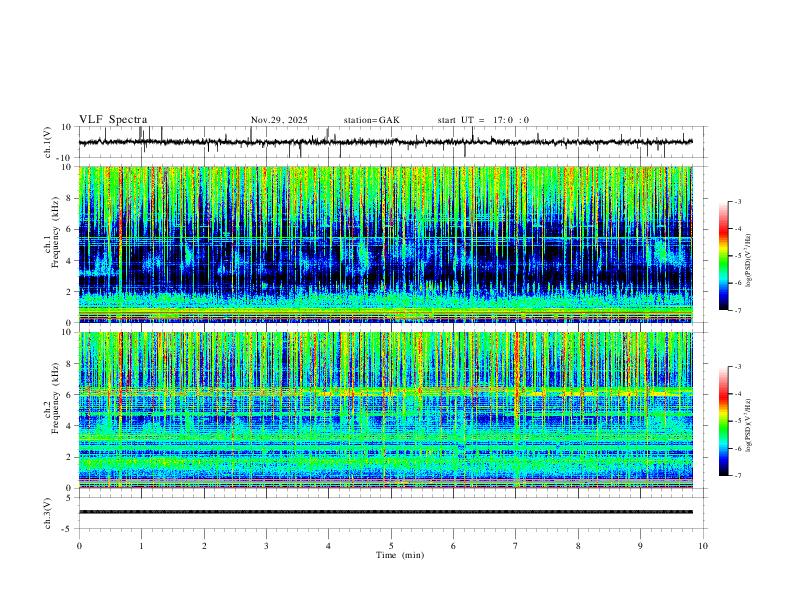Click the "station=GAK" header label
This screenshot has width=792, height=612.
372,120
